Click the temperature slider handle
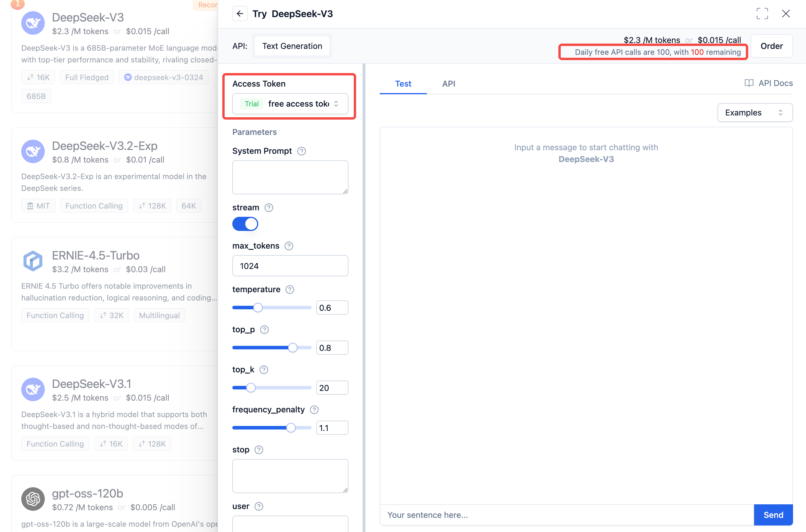 [x=258, y=308]
